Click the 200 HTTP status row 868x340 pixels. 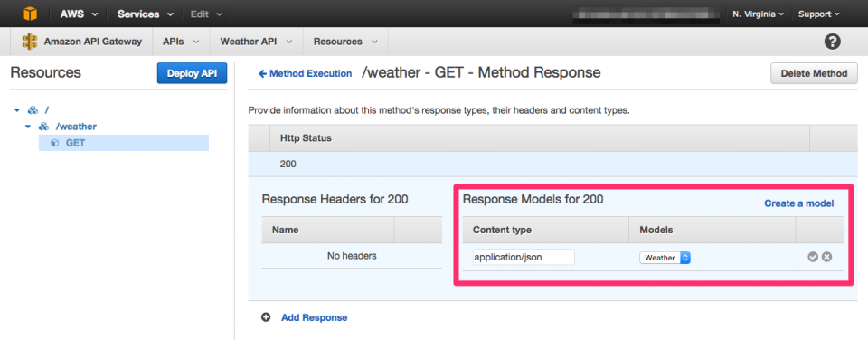(553, 165)
